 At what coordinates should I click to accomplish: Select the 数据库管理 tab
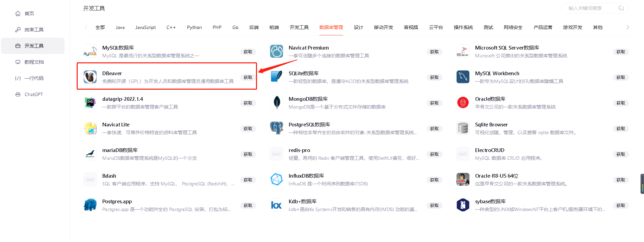pos(331,27)
